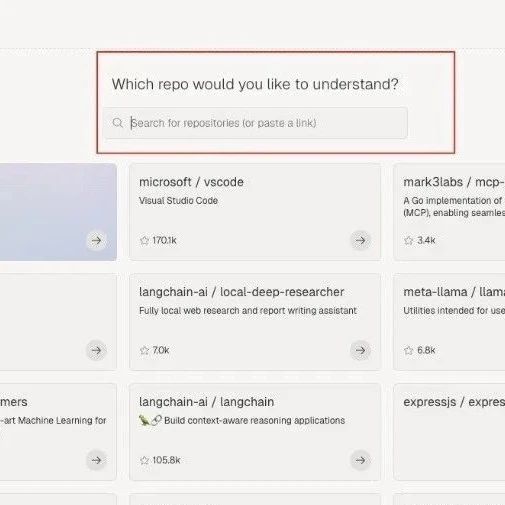
Task: Select the purple gradient featured card
Action: [58, 212]
